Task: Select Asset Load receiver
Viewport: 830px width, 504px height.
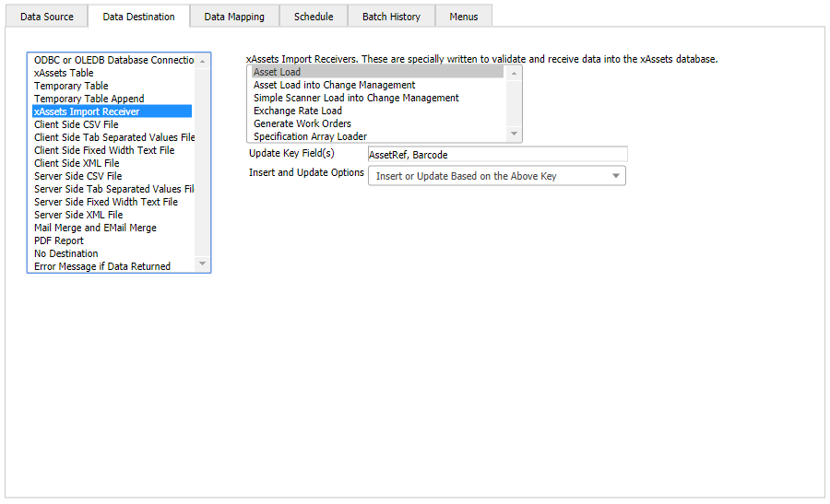Action: tap(377, 72)
